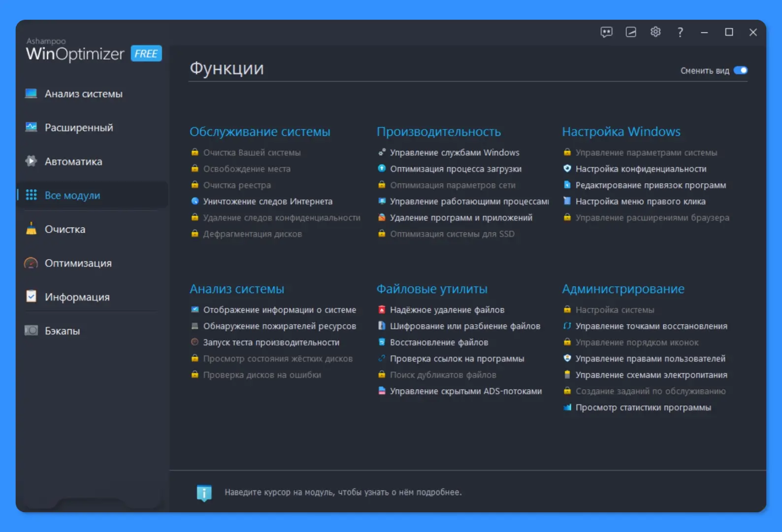Open help question mark icon
The image size is (782, 532).
tap(680, 32)
